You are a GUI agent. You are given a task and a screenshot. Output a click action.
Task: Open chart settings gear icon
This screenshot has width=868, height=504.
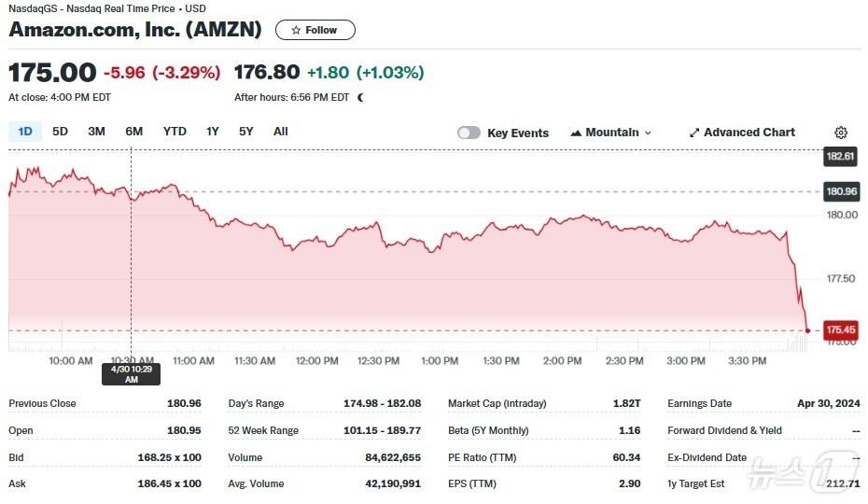coord(841,133)
